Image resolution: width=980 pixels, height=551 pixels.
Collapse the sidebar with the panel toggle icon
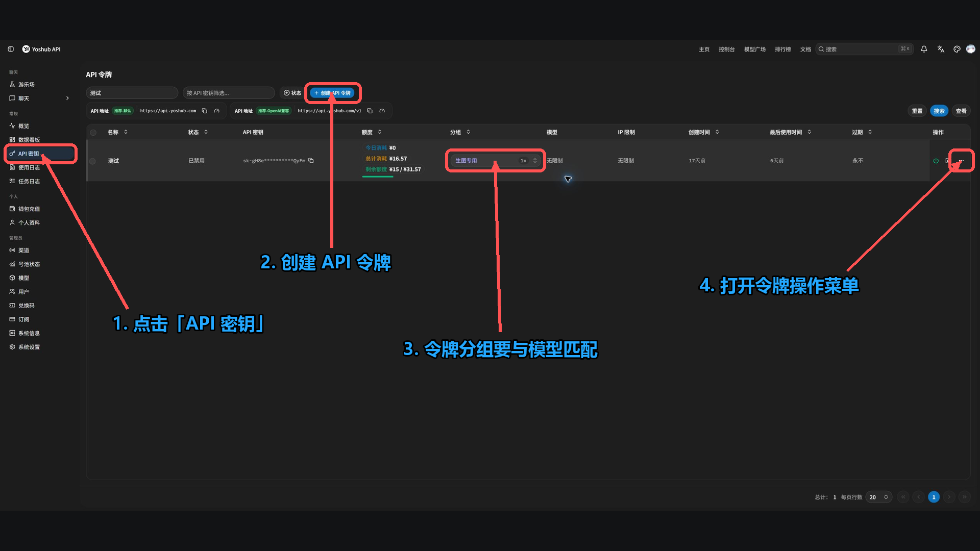pyautogui.click(x=11, y=49)
